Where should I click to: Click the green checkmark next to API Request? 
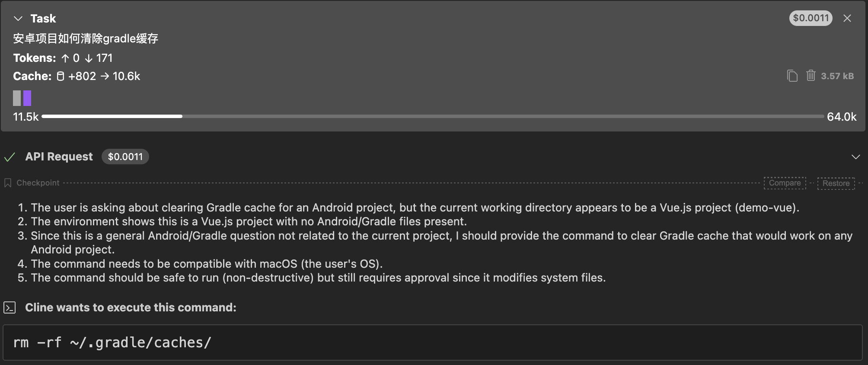coord(10,157)
